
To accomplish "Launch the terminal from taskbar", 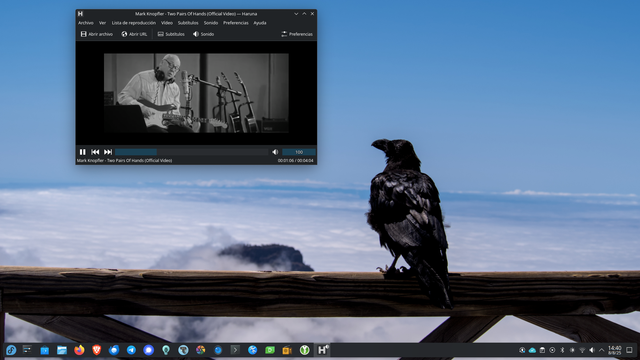I will tap(235, 350).
